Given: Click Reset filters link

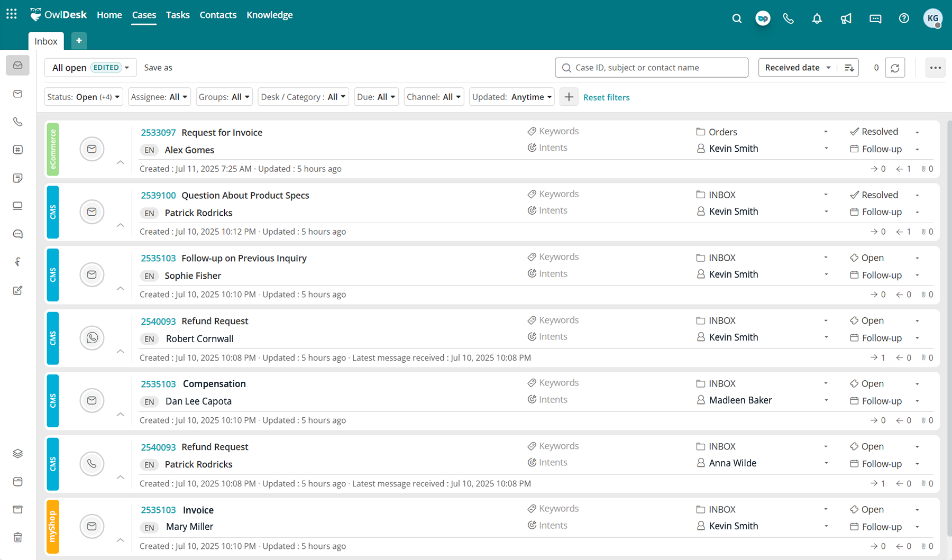Looking at the screenshot, I should click(606, 97).
